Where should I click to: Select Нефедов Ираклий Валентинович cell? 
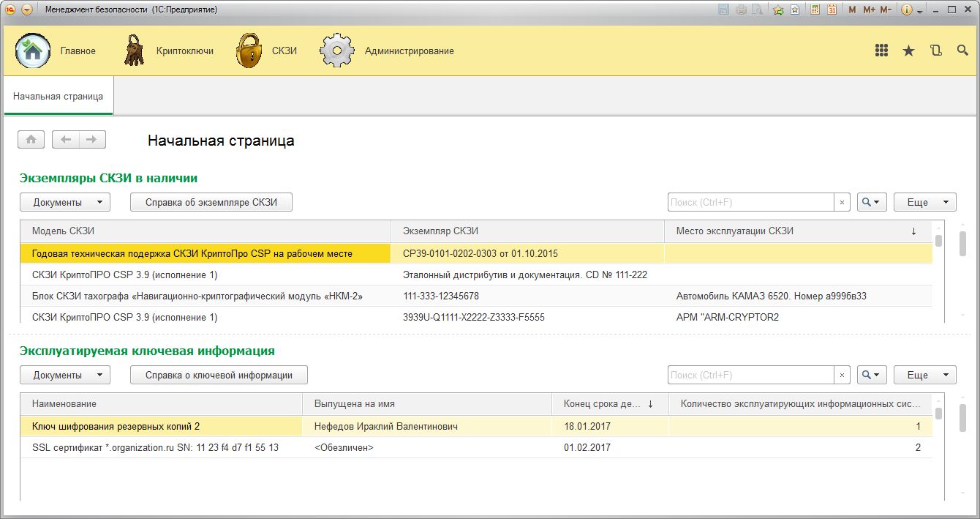pos(427,426)
